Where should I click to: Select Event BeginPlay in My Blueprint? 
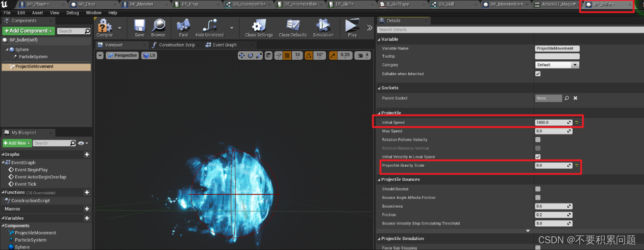31,170
